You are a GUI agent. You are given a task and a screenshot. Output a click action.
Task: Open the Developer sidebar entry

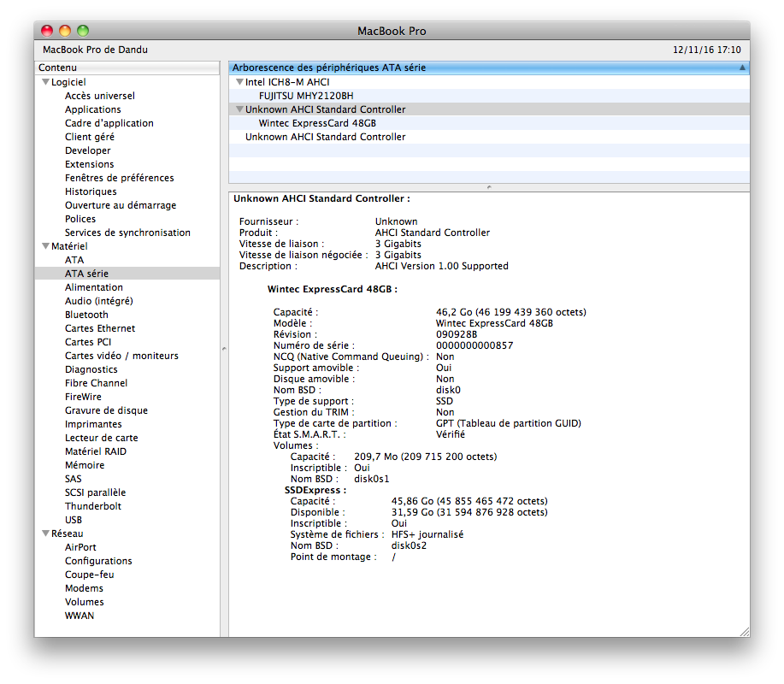pos(87,150)
